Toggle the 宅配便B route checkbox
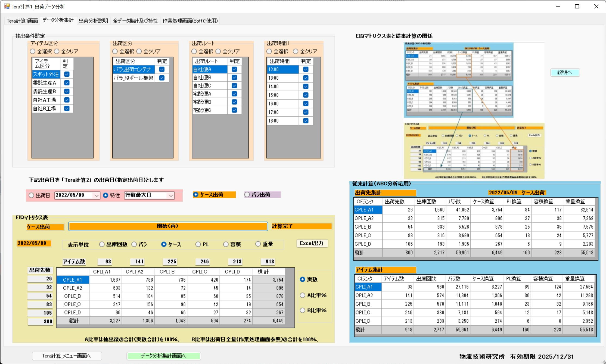This screenshot has height=364, width=606. (234, 102)
